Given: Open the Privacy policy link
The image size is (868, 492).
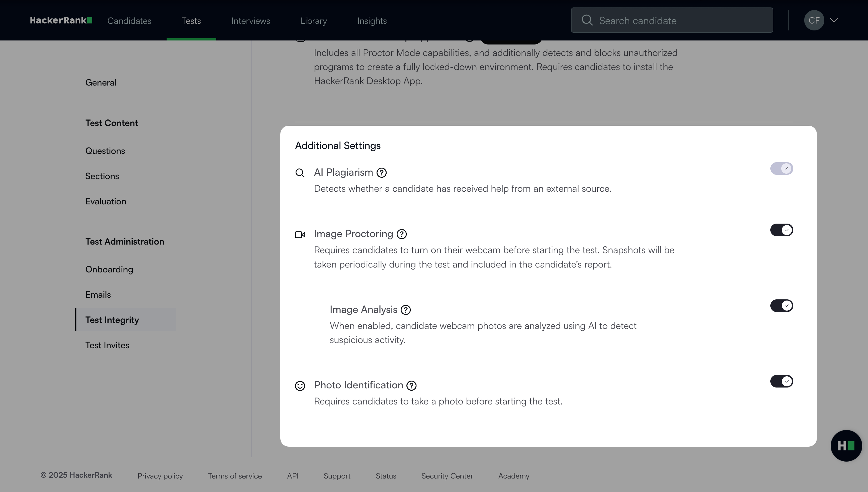Looking at the screenshot, I should click(x=160, y=476).
